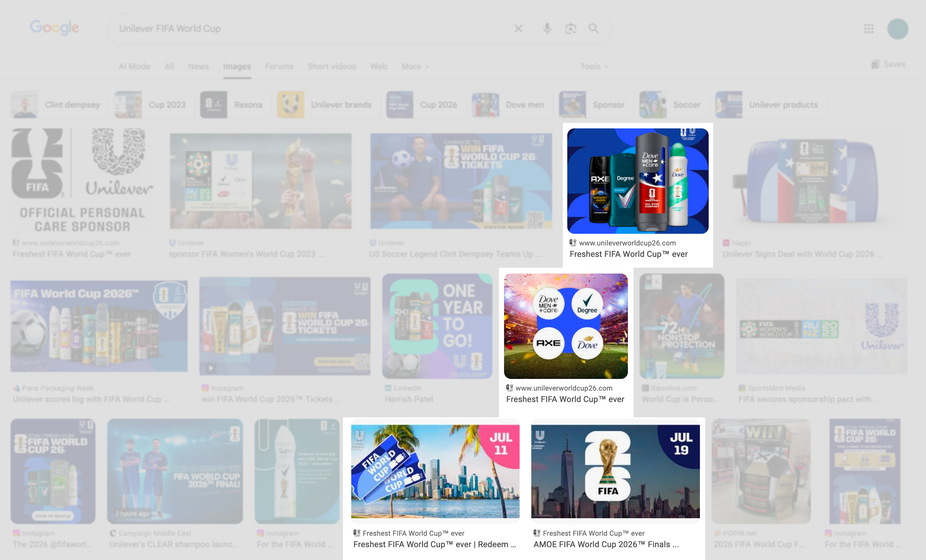Image resolution: width=926 pixels, height=560 pixels.
Task: Open 'World Cup is Perso...' lbbonline link
Action: (x=680, y=399)
